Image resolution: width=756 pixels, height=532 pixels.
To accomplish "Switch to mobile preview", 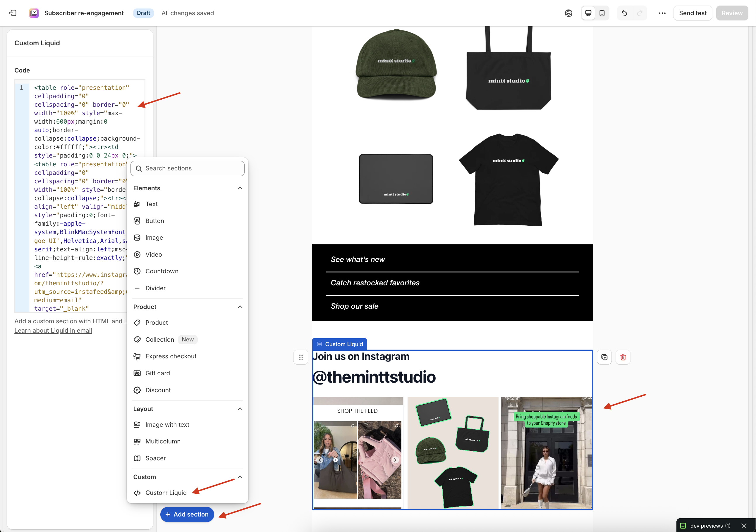I will pyautogui.click(x=602, y=13).
